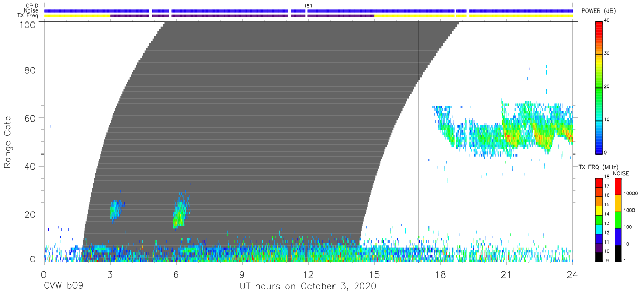Click the Range Gate y-axis label

[8, 142]
